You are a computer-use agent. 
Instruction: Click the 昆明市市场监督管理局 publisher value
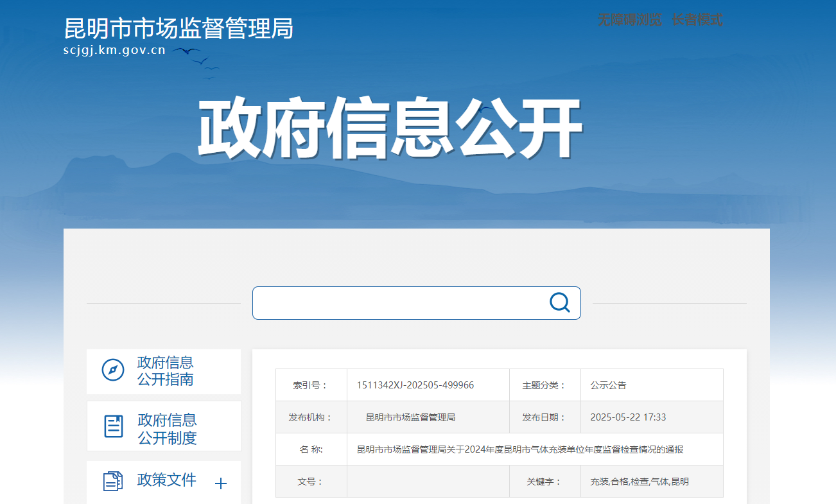pyautogui.click(x=410, y=417)
